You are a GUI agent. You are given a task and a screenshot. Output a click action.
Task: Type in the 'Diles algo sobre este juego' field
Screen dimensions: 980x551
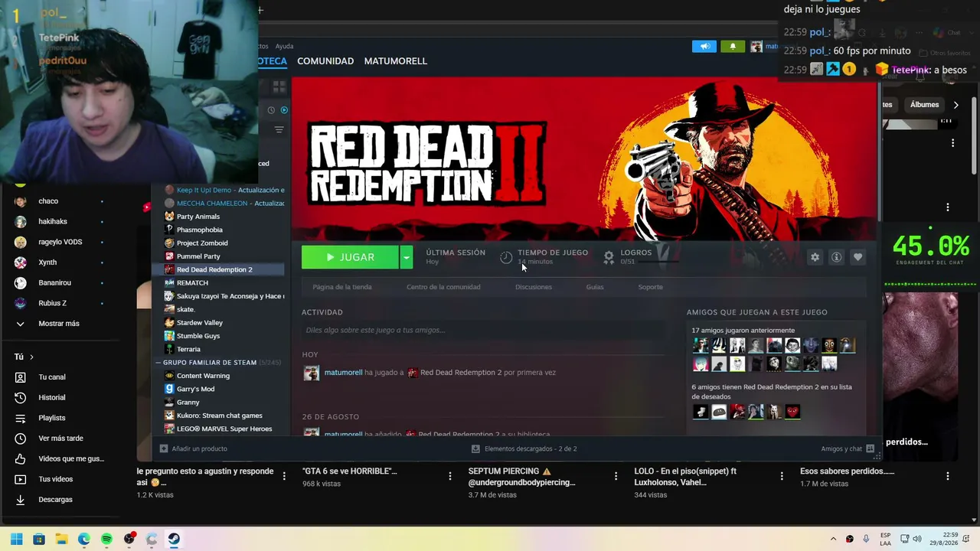tap(484, 330)
